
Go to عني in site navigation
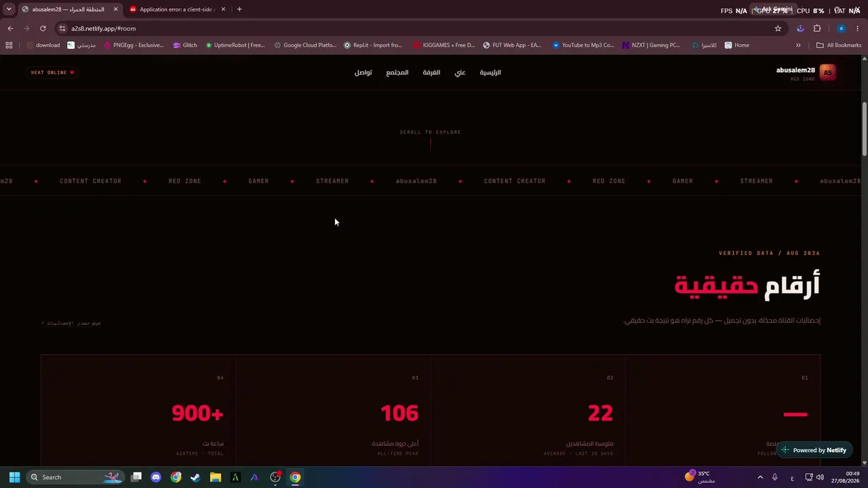point(460,73)
